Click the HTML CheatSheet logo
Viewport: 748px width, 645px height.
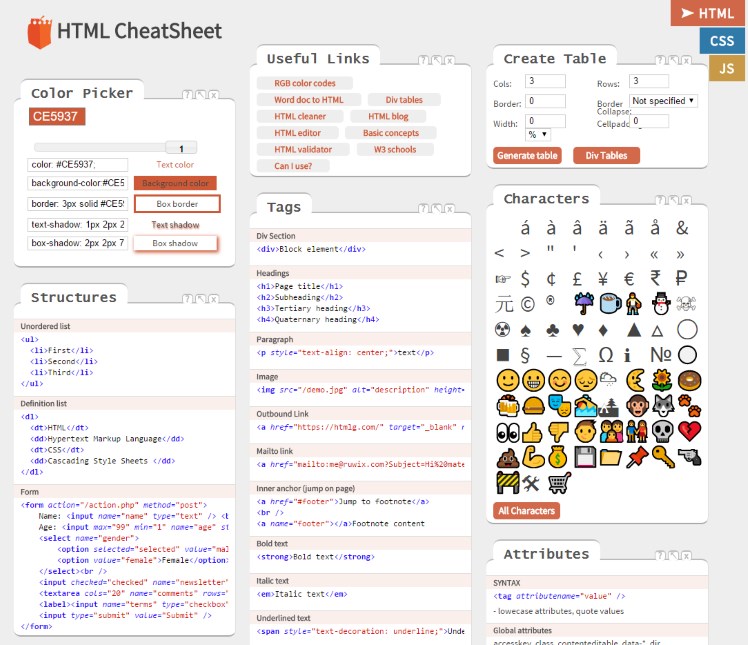[125, 31]
